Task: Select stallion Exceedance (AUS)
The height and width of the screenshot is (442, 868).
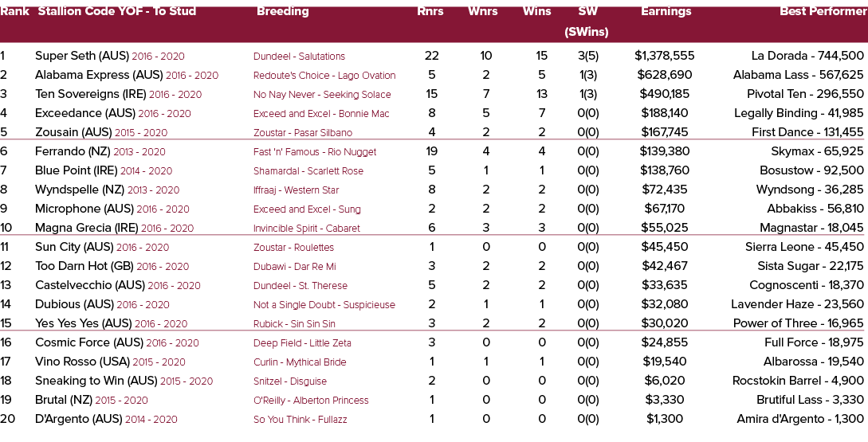Action: click(x=85, y=113)
